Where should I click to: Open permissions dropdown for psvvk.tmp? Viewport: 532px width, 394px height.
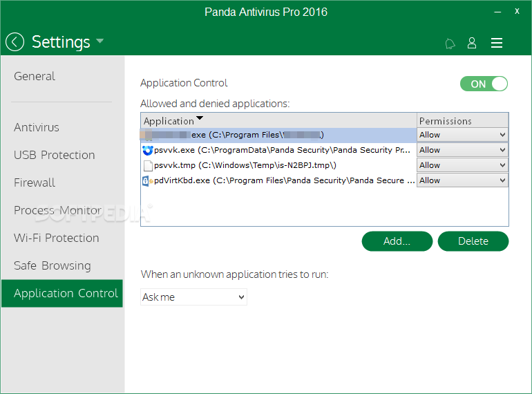click(462, 165)
